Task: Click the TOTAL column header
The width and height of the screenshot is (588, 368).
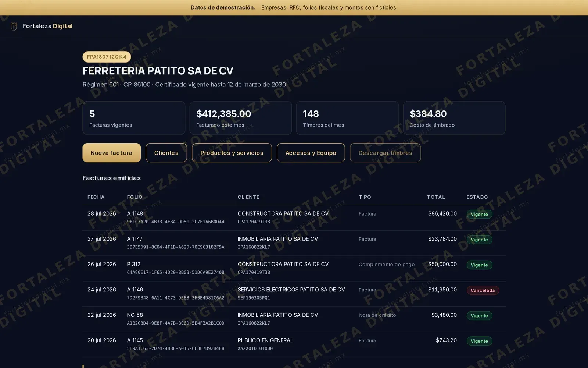Action: [x=436, y=197]
